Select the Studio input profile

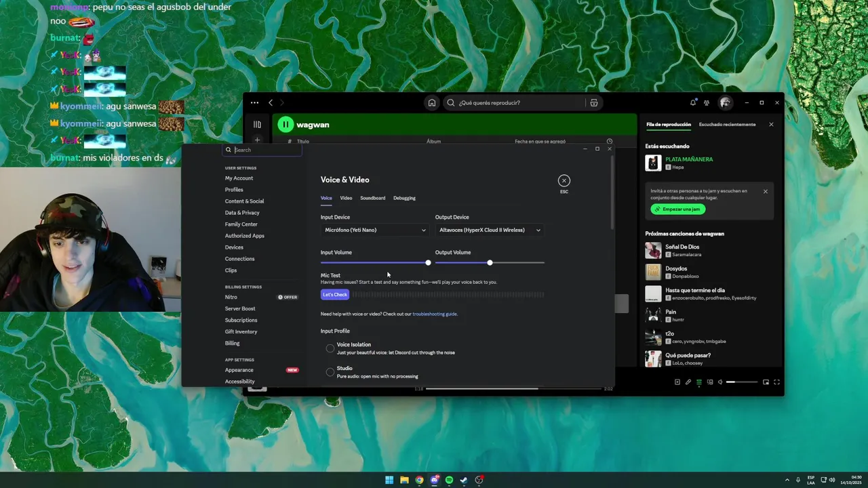click(330, 372)
